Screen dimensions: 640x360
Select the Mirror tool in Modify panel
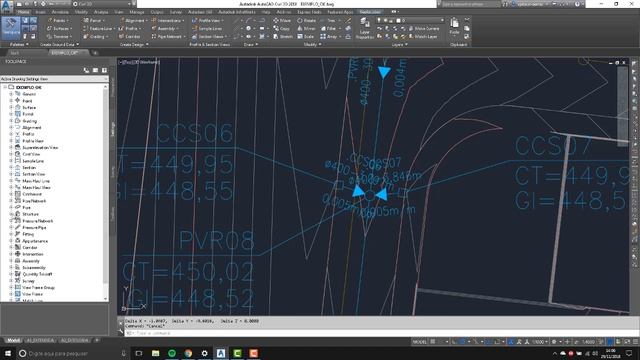tap(306, 29)
